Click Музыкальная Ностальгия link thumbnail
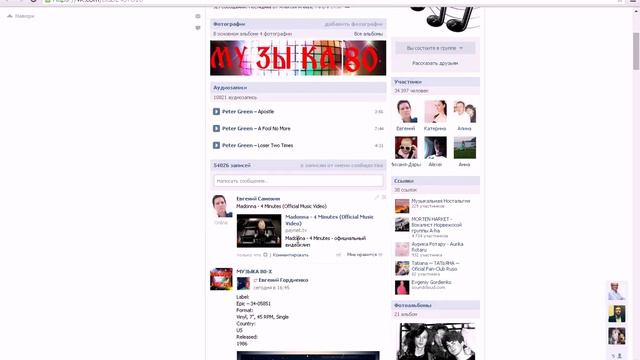Screen dimensions: 640x360 (402, 206)
